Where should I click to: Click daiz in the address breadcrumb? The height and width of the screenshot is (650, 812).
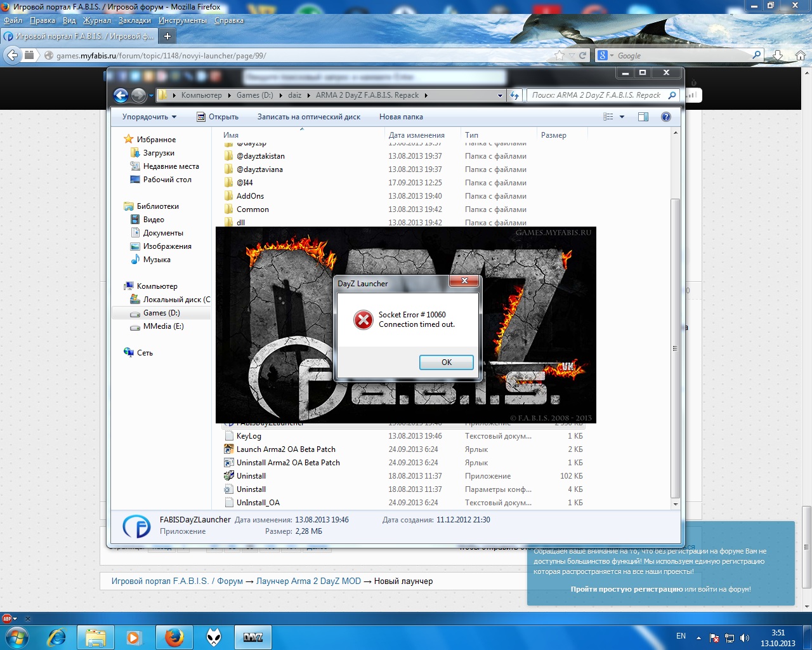[x=294, y=95]
